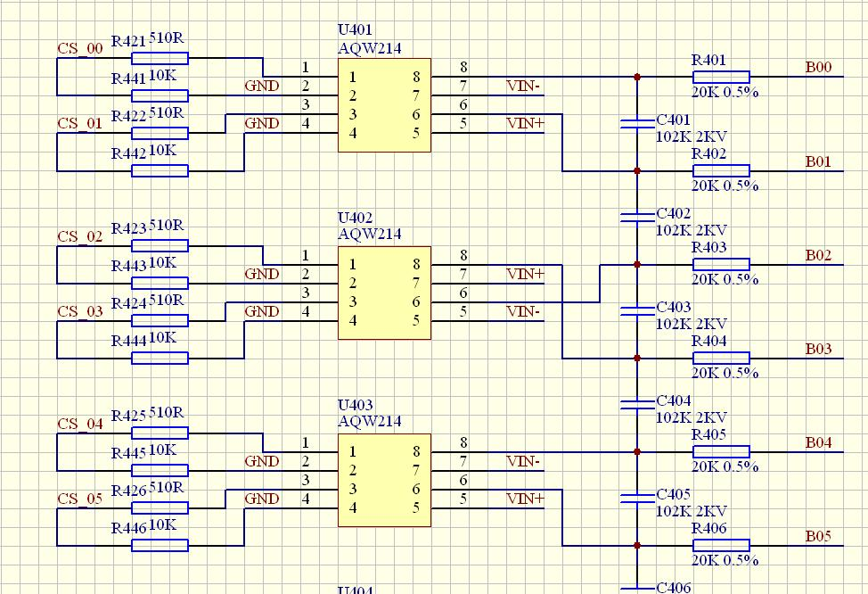Click the VIN+ label on U403 pin 5
The width and height of the screenshot is (868, 594).
[x=525, y=499]
